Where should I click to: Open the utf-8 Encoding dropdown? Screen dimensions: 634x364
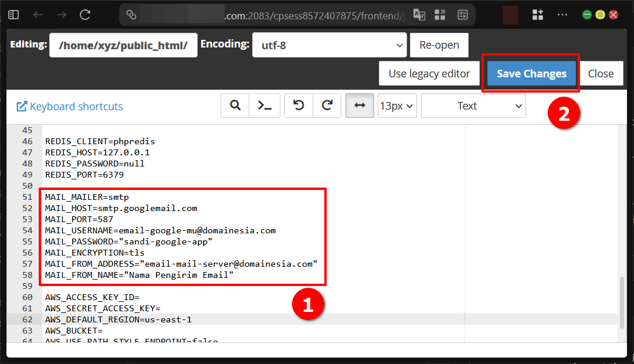pyautogui.click(x=329, y=45)
